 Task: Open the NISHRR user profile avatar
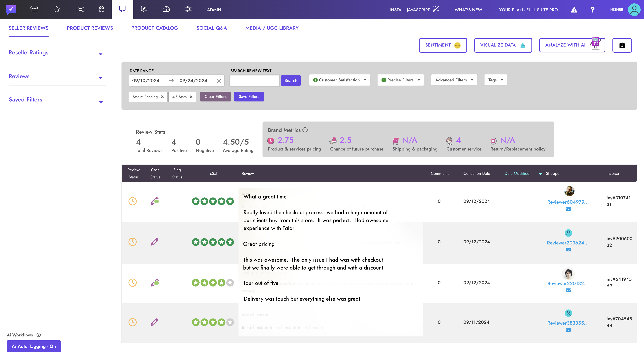point(634,9)
